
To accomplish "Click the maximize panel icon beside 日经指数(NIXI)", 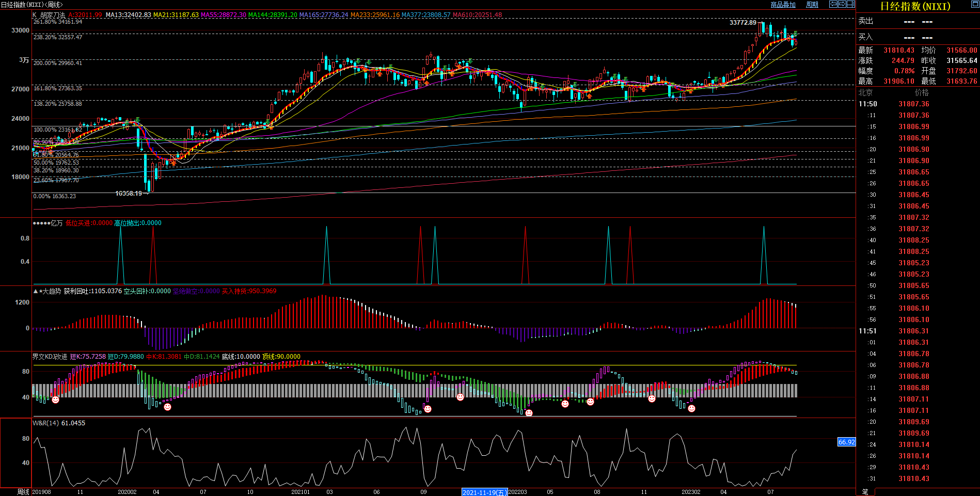I will pos(975,4).
